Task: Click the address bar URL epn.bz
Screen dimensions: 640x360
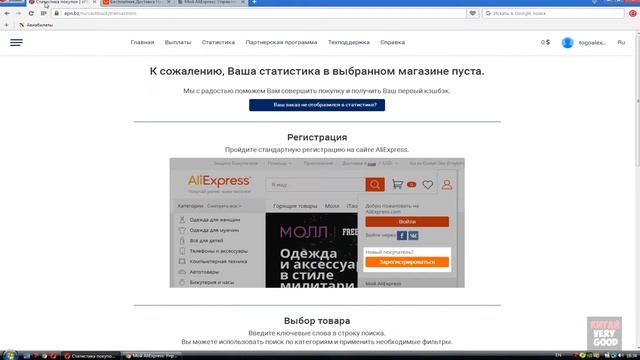Action: (x=100, y=13)
